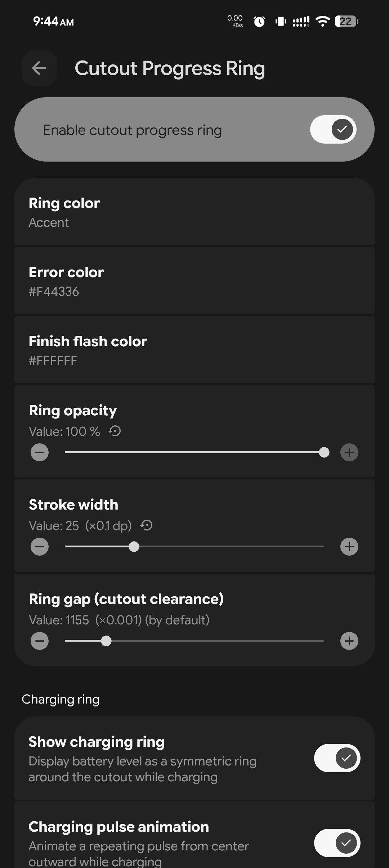The image size is (389, 868).
Task: Tap the alarm icon in status bar
Action: [x=259, y=22]
